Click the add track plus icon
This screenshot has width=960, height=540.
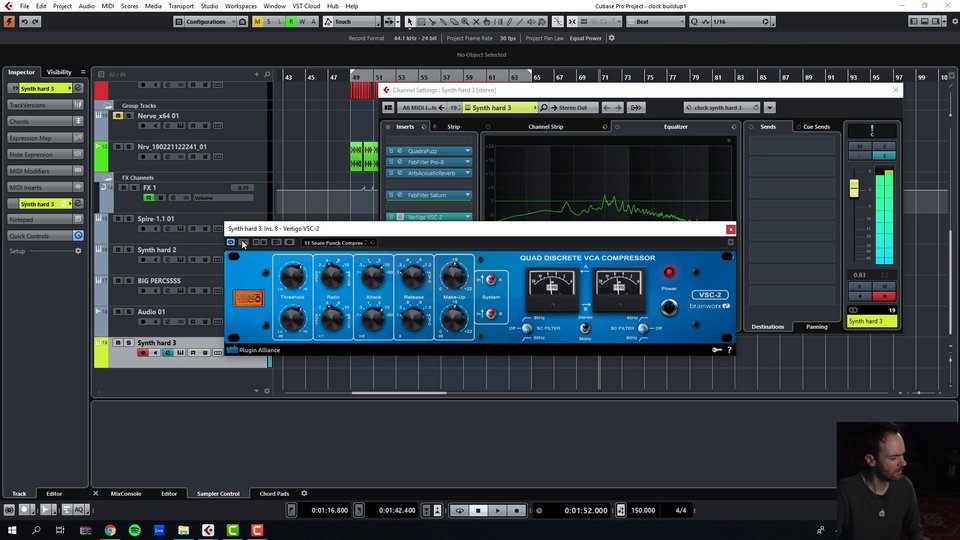coord(257,75)
